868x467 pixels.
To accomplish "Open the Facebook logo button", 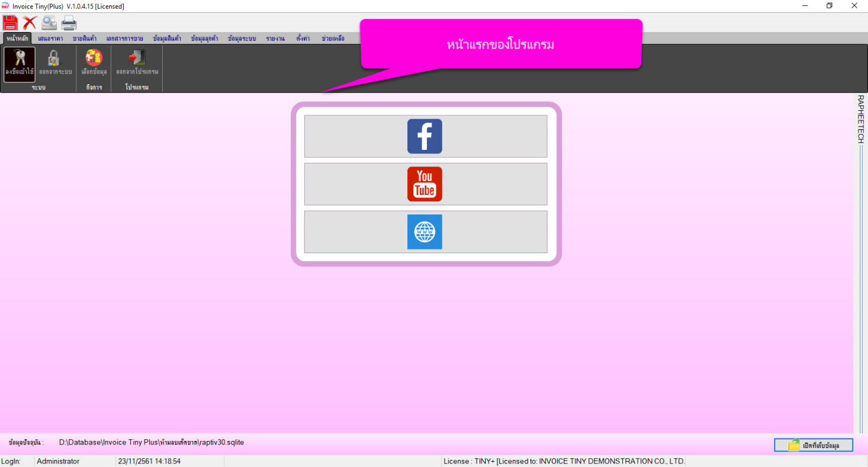I will pos(425,136).
